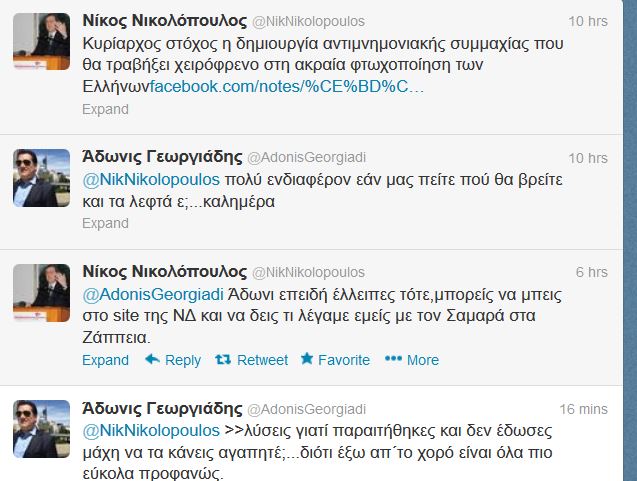Click Nikolopoulos's avatar on the 6 hrs tweet
The image size is (637, 481).
[40, 289]
